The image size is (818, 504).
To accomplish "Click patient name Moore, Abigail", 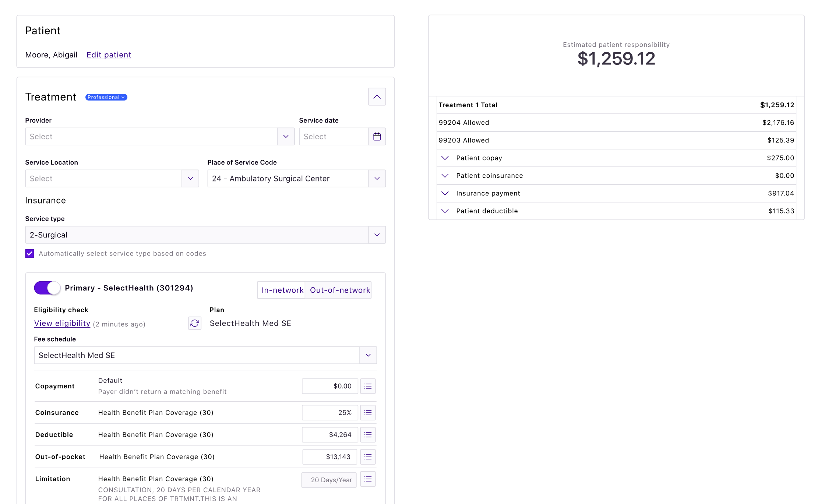I will click(52, 55).
